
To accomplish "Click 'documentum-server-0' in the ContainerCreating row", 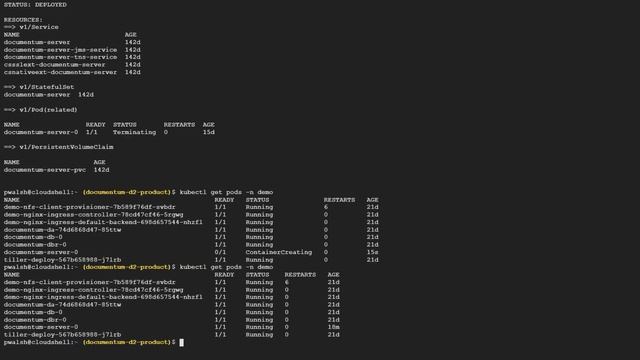I will pyautogui.click(x=41, y=252).
